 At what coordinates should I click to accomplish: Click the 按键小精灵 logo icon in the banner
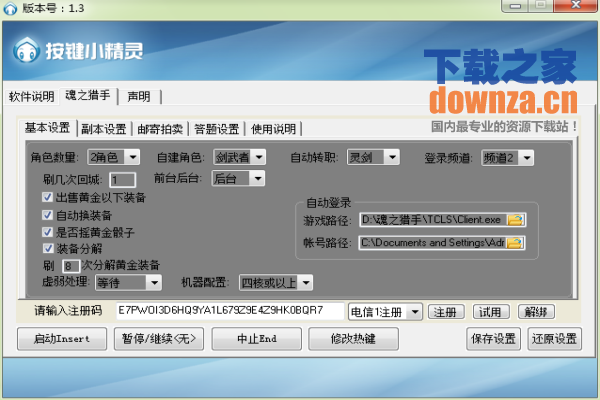click(x=26, y=50)
